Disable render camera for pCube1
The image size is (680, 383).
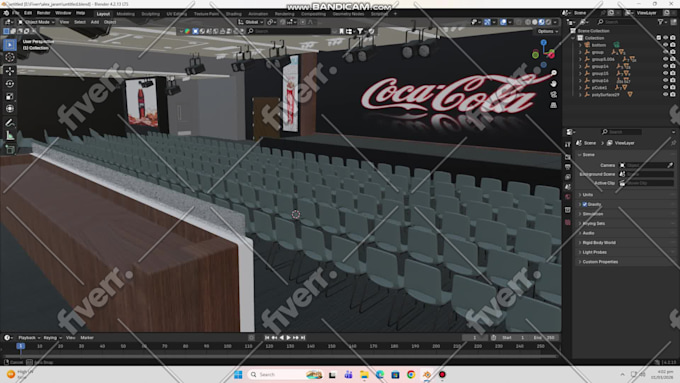673,88
